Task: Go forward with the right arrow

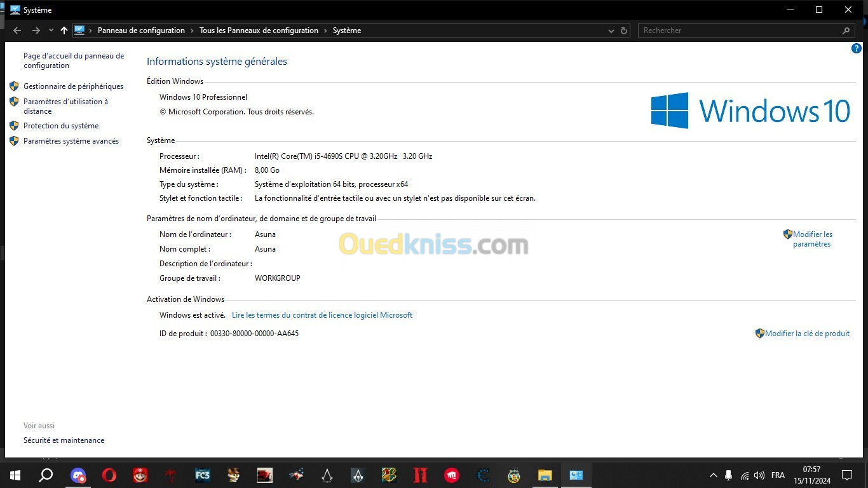Action: 36,30
